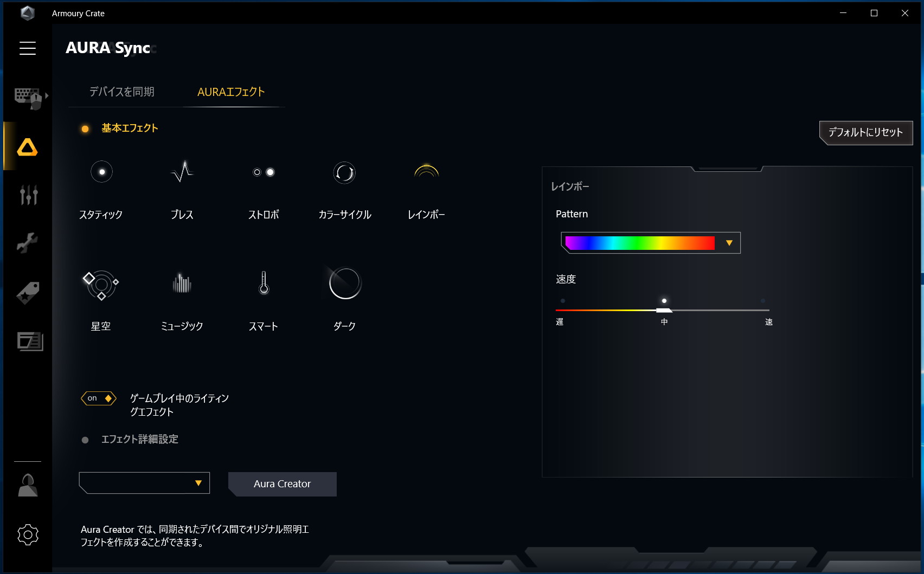Select the 星空 starry night effect icon

pos(101,285)
